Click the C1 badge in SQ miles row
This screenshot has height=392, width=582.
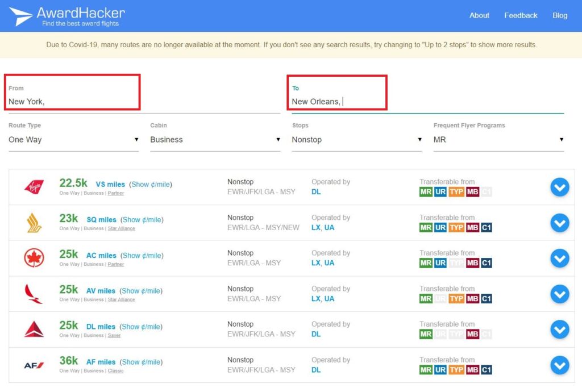pos(486,228)
